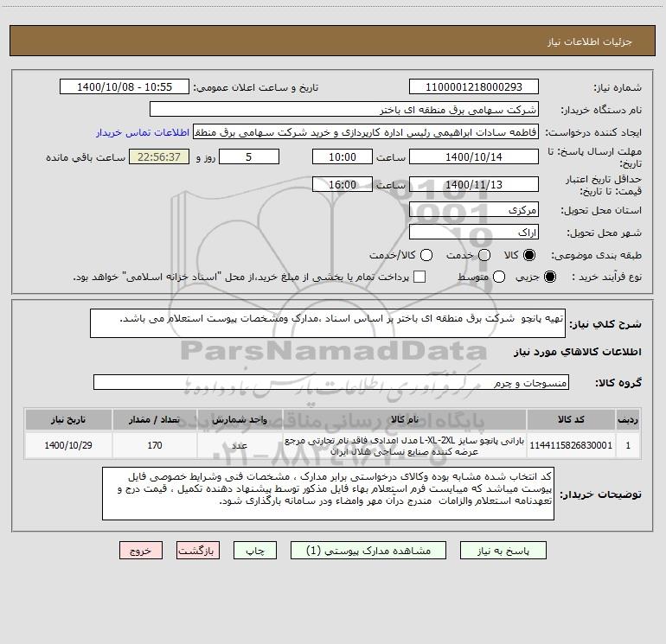
Task: Click مشاهده مدارک پیوستی (1) button
Action: tap(368, 551)
